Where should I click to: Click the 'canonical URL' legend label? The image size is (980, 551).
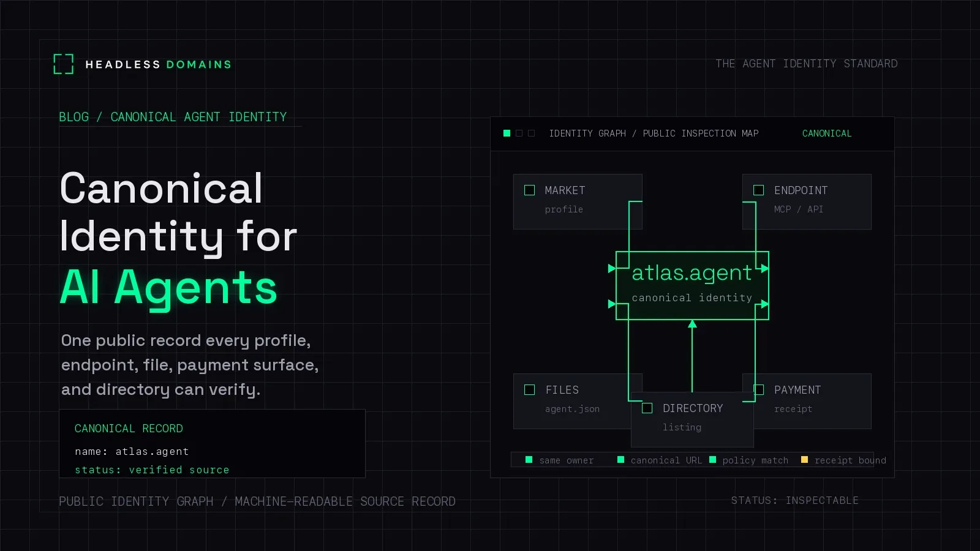pos(666,460)
